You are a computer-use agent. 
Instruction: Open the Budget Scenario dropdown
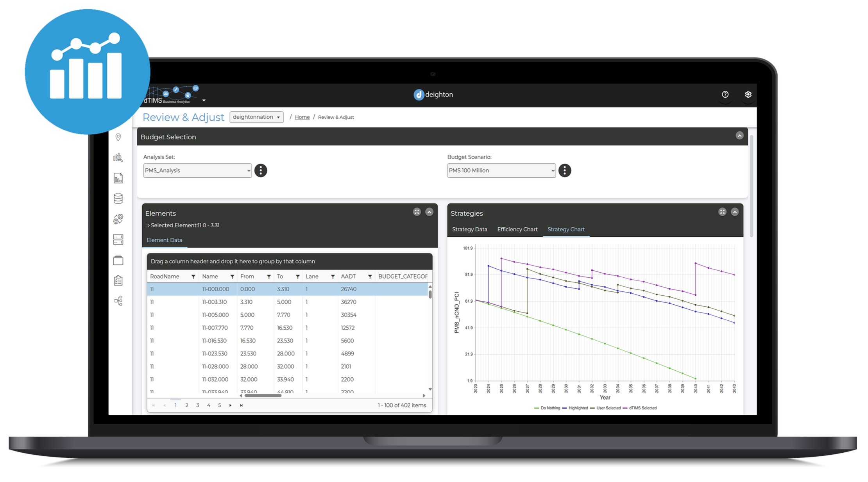coord(501,171)
